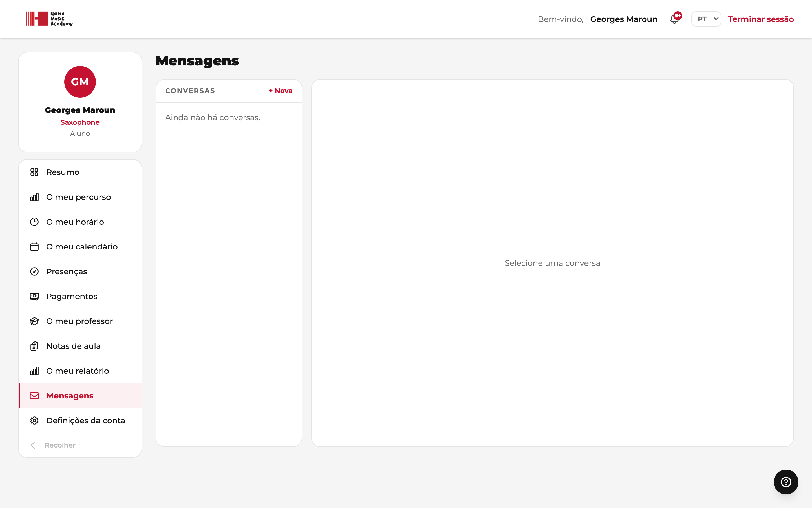Open O meu professor page

pos(80,321)
